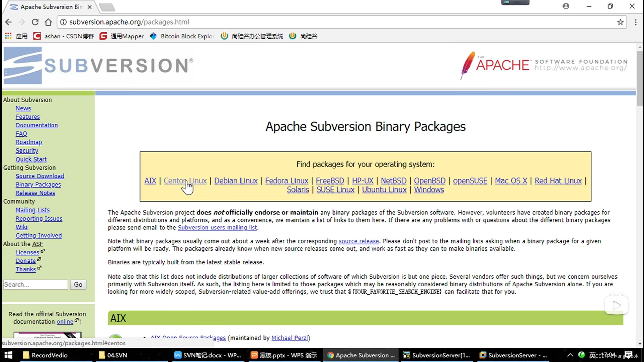Open ashan - CSDN bookmark

[63, 36]
